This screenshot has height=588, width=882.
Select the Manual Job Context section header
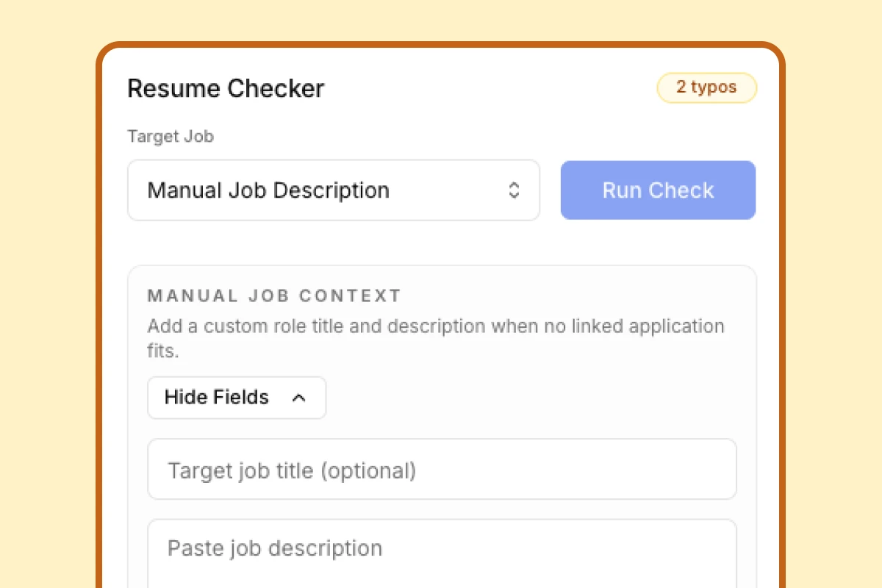[274, 295]
